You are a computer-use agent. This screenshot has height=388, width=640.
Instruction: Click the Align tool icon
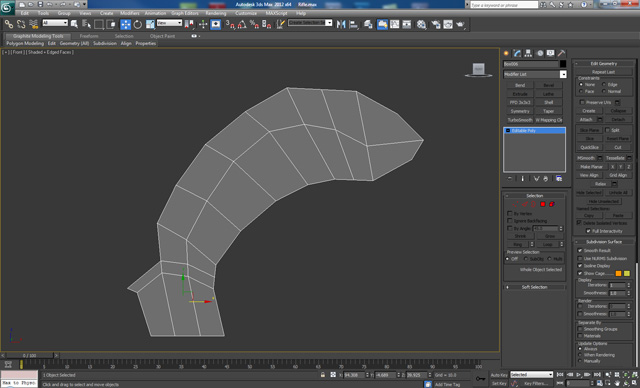(353, 24)
